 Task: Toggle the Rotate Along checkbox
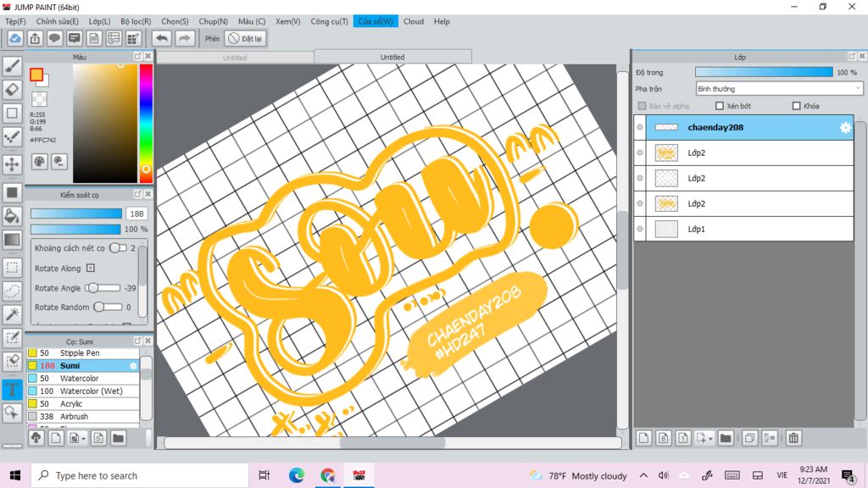click(x=90, y=269)
